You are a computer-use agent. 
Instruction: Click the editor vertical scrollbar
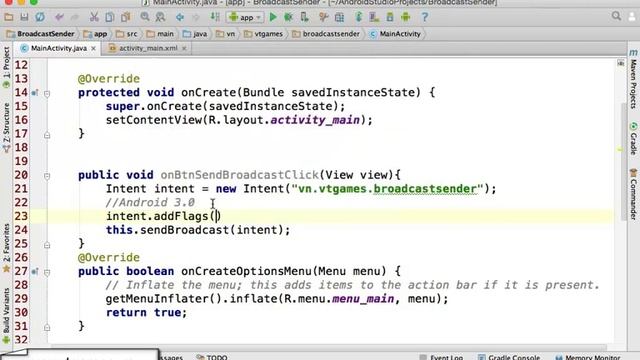623,161
